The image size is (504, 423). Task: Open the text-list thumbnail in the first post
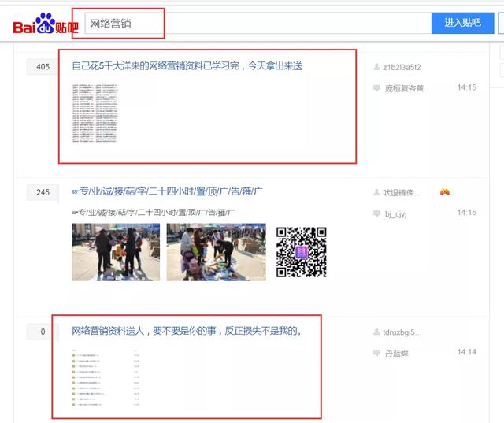point(94,113)
